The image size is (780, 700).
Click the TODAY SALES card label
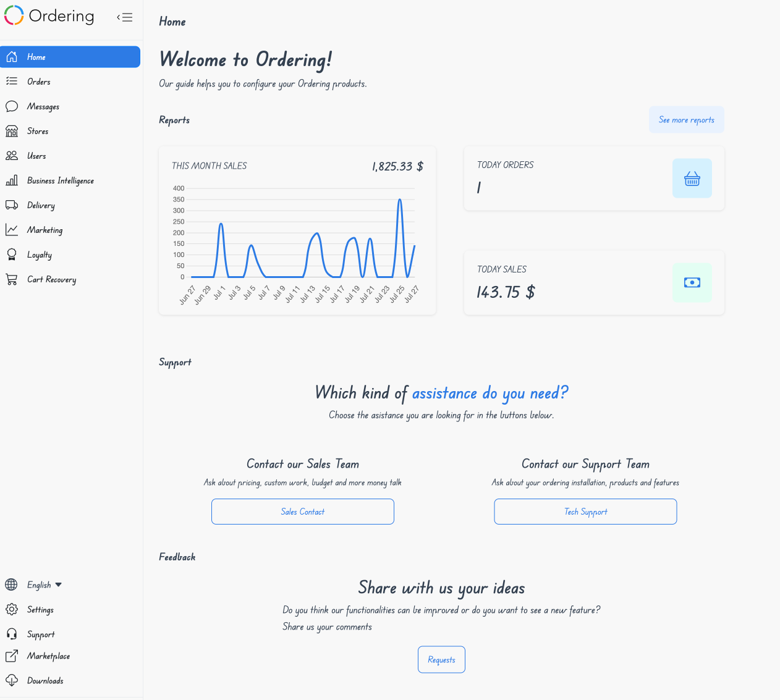501,269
